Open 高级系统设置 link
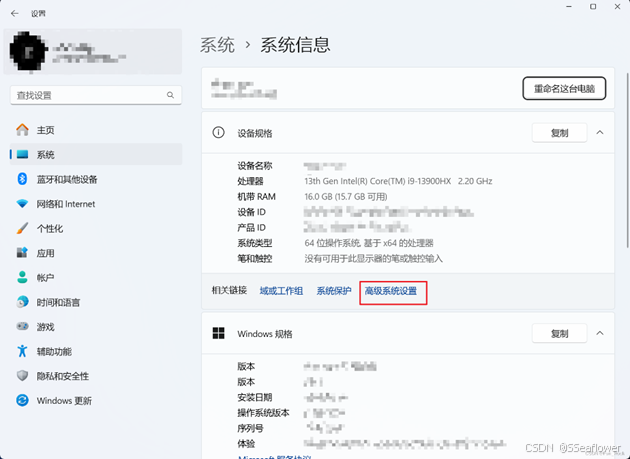Screen dimensions: 630x459 pos(391,291)
